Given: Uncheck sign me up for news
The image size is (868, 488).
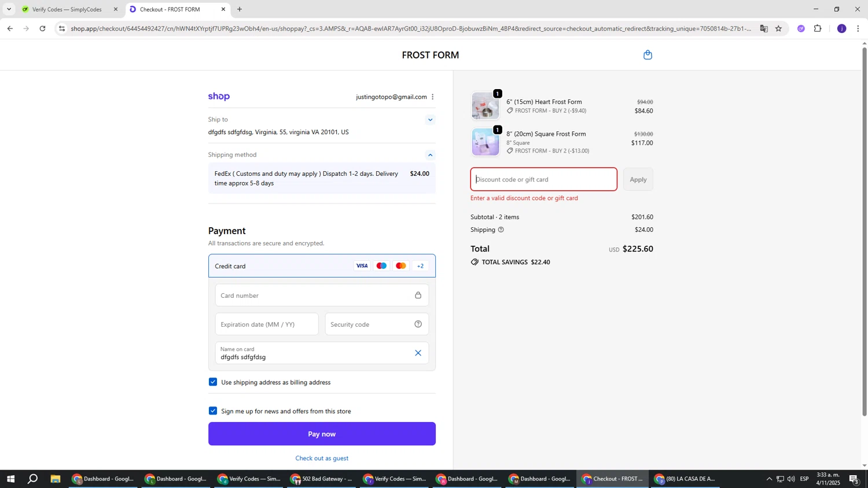Looking at the screenshot, I should 213,411.
